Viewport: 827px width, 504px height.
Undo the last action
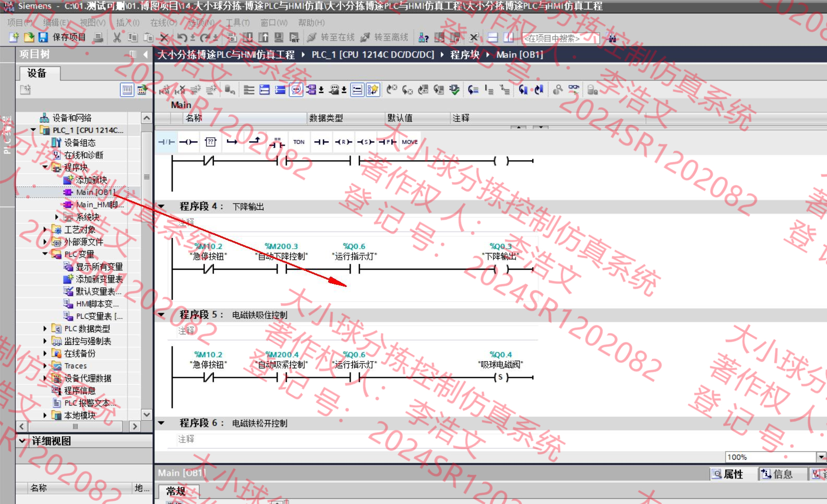[x=182, y=38]
